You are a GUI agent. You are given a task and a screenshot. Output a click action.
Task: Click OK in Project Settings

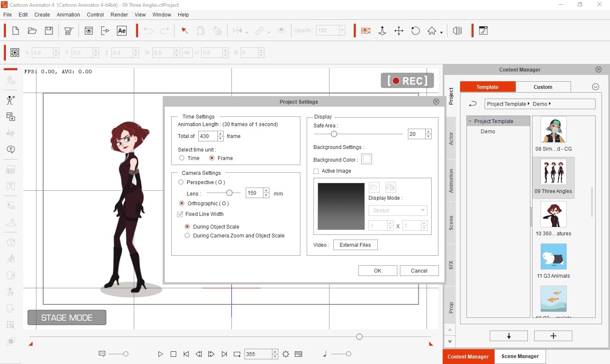click(378, 271)
